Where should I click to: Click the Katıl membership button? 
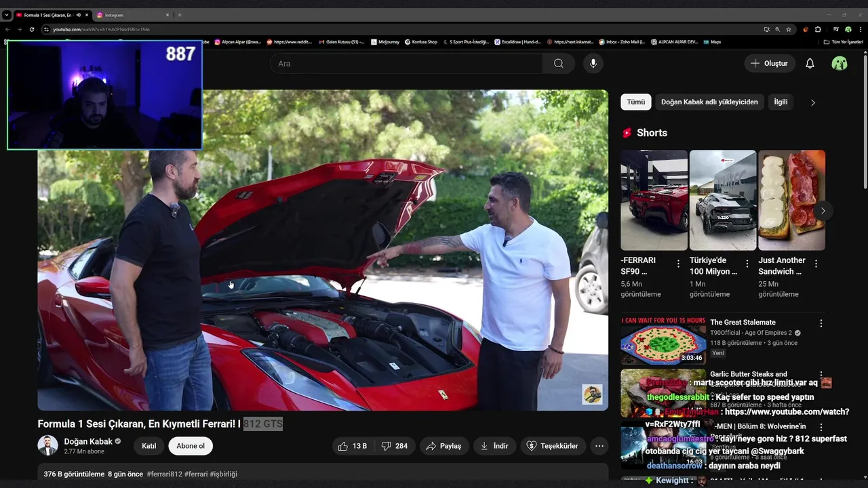(149, 446)
